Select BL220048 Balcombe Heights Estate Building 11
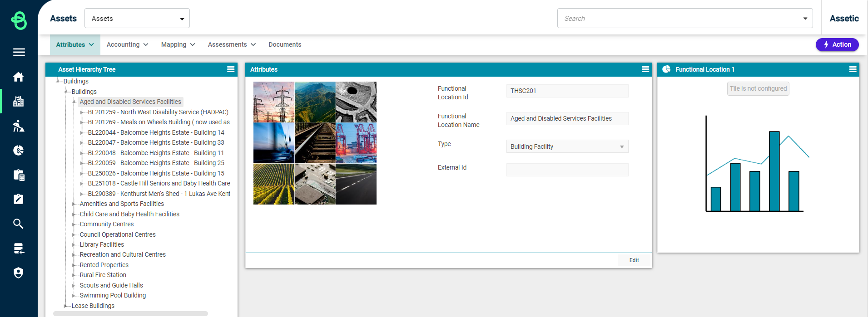The image size is (868, 317). [x=156, y=153]
